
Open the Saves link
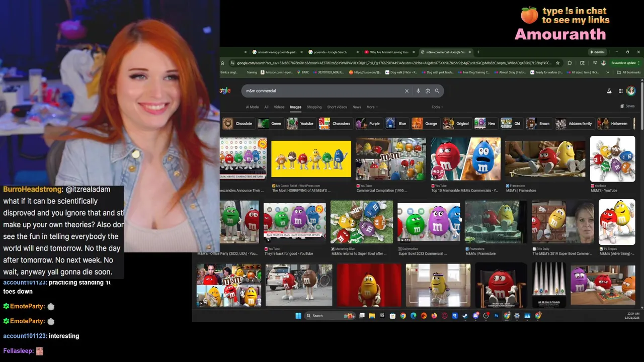tap(627, 106)
